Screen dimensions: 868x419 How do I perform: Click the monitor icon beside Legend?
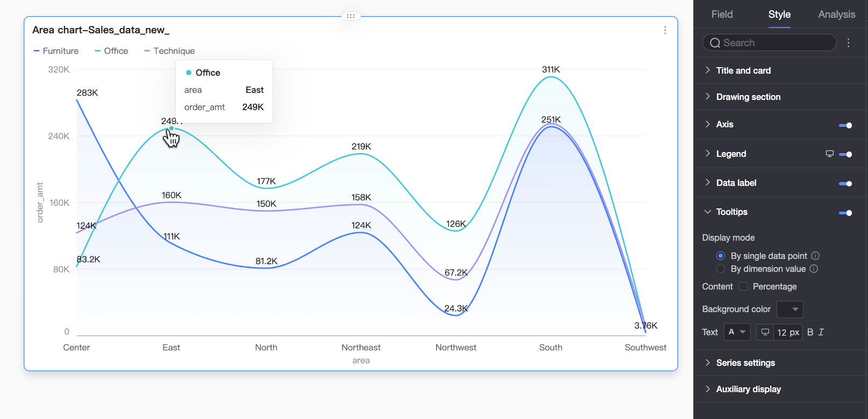pyautogui.click(x=830, y=154)
